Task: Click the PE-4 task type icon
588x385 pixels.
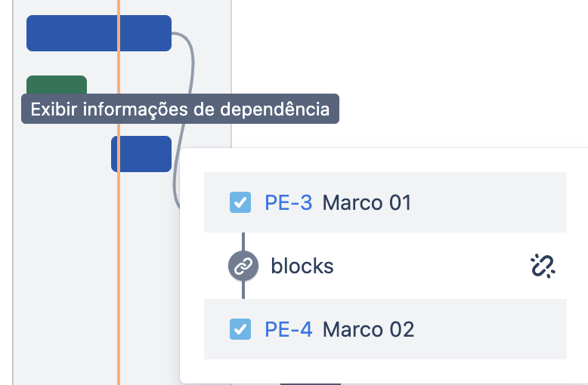Action: [x=240, y=329]
